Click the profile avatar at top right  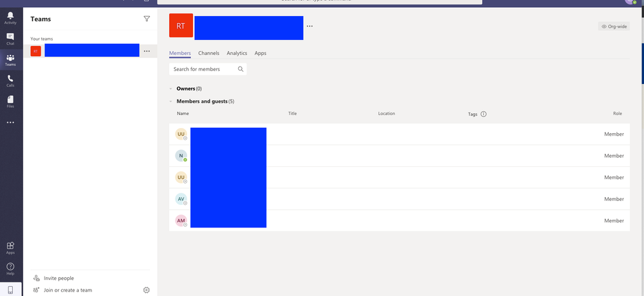(630, 1)
